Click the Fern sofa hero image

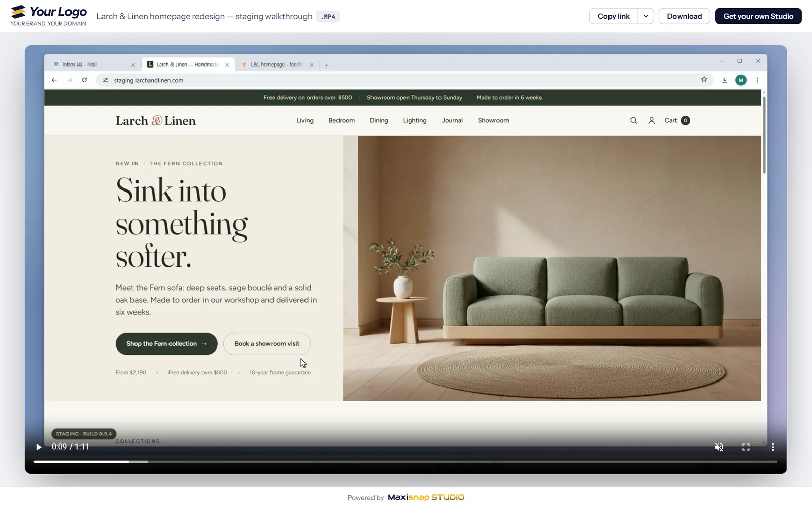pos(552,268)
